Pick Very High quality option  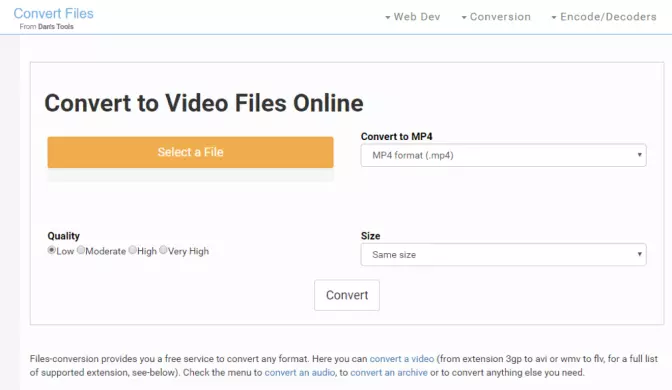click(163, 250)
